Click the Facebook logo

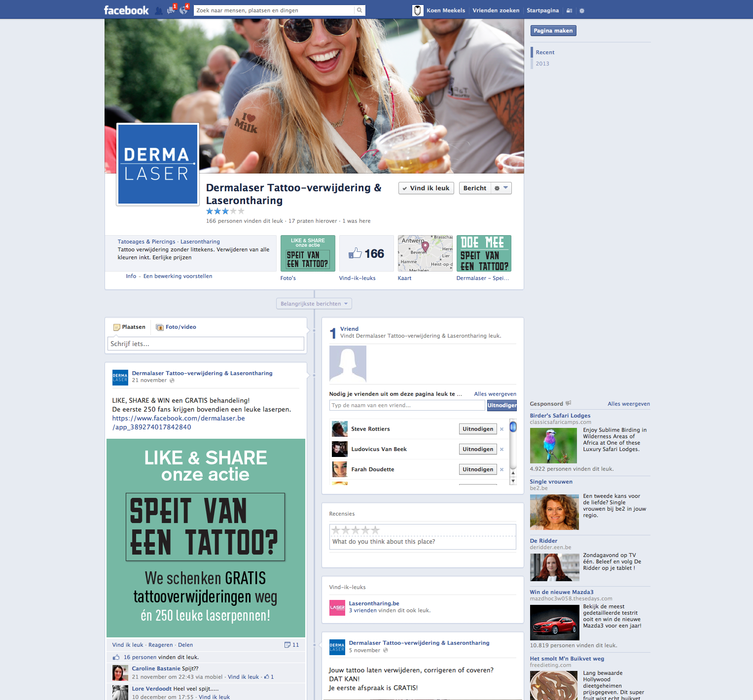pyautogui.click(x=126, y=10)
